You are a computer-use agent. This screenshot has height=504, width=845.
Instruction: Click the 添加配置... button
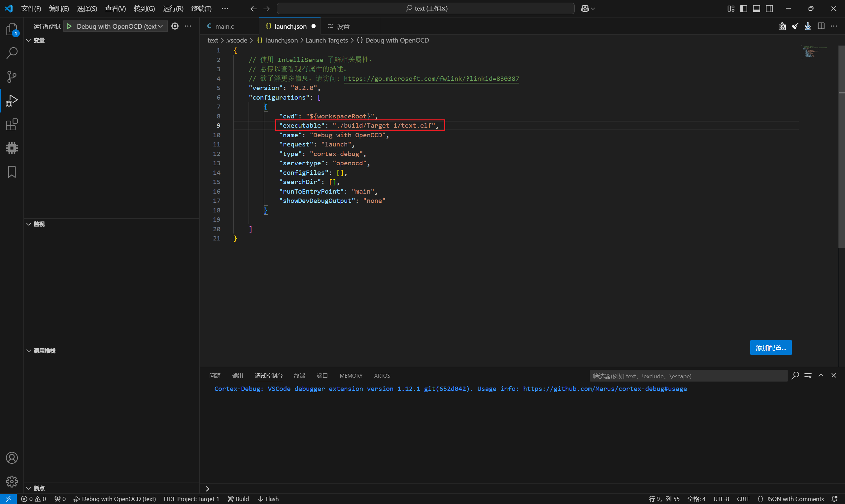[x=770, y=347]
